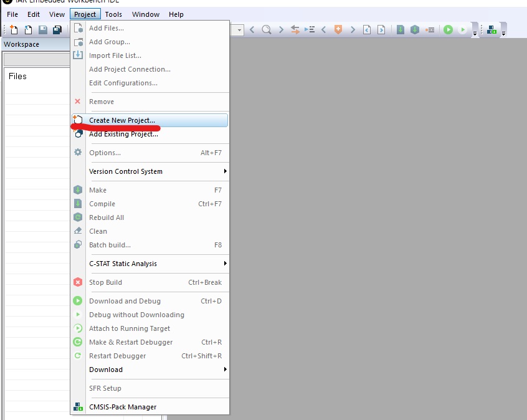Click the Navigate Forward page icon
The height and width of the screenshot is (420, 527).
(x=381, y=29)
